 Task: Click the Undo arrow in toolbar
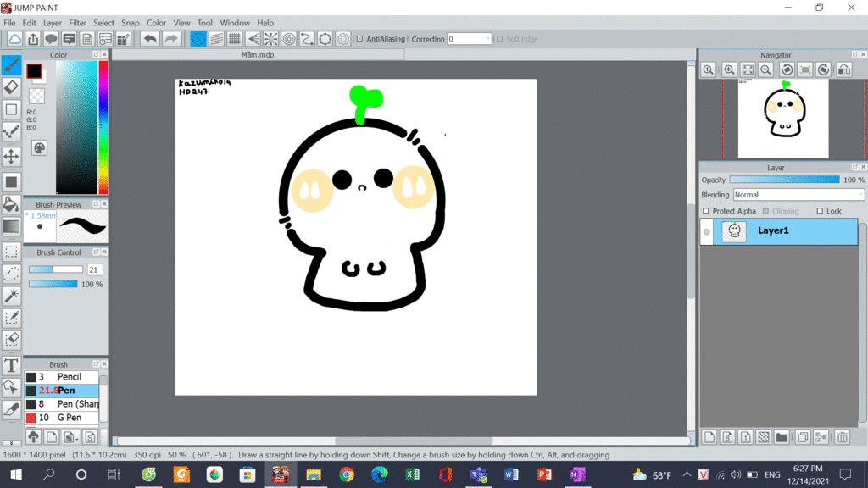pyautogui.click(x=149, y=39)
